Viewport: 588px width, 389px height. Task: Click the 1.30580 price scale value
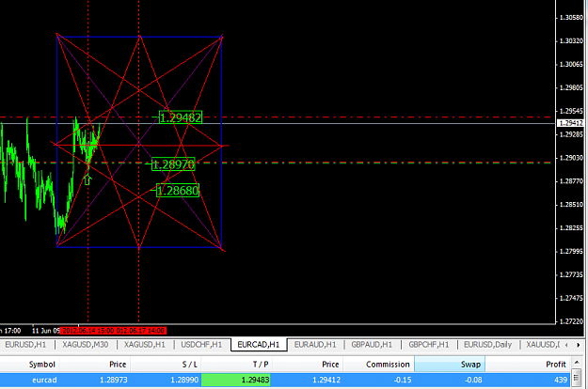coord(571,18)
